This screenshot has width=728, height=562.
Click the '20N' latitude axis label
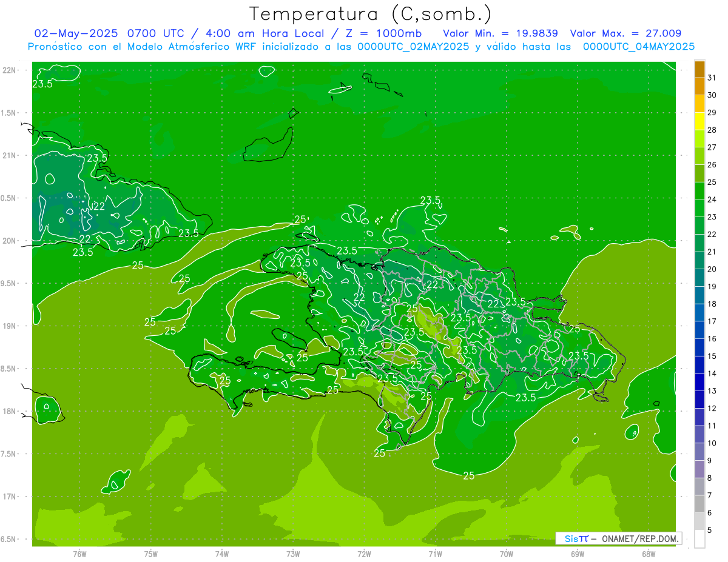10,241
